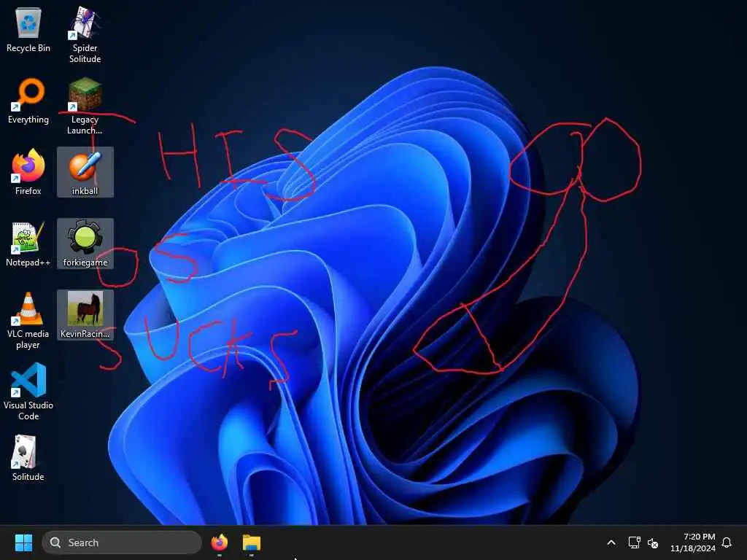This screenshot has width=747, height=560.
Task: Open the Notepad++ shortcut
Action: point(28,244)
